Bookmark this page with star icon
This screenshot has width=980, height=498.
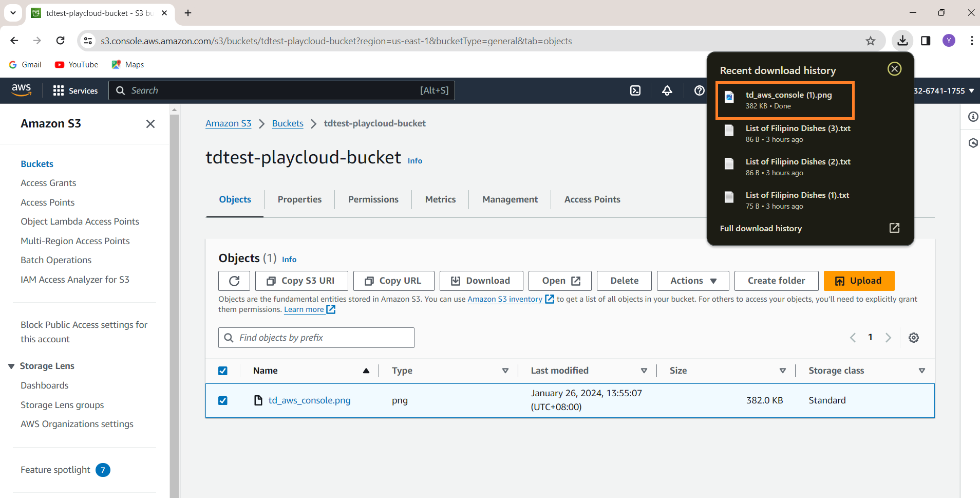[x=870, y=41]
